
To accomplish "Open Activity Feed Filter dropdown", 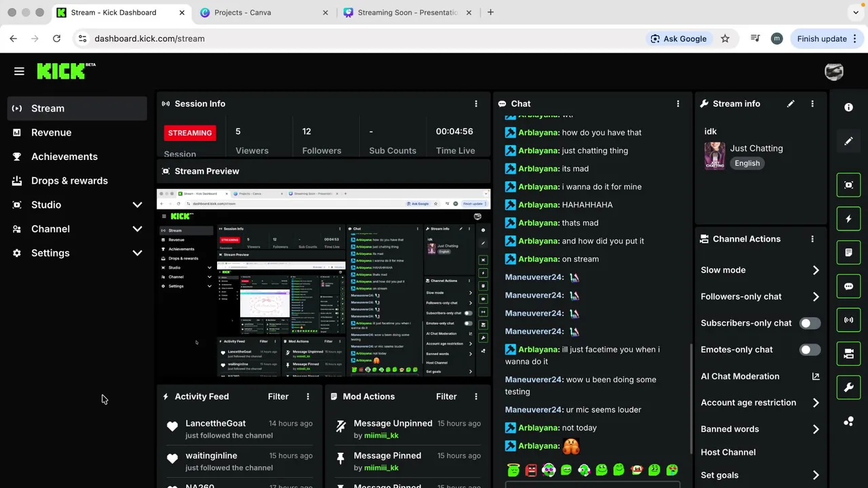I will coord(278,396).
